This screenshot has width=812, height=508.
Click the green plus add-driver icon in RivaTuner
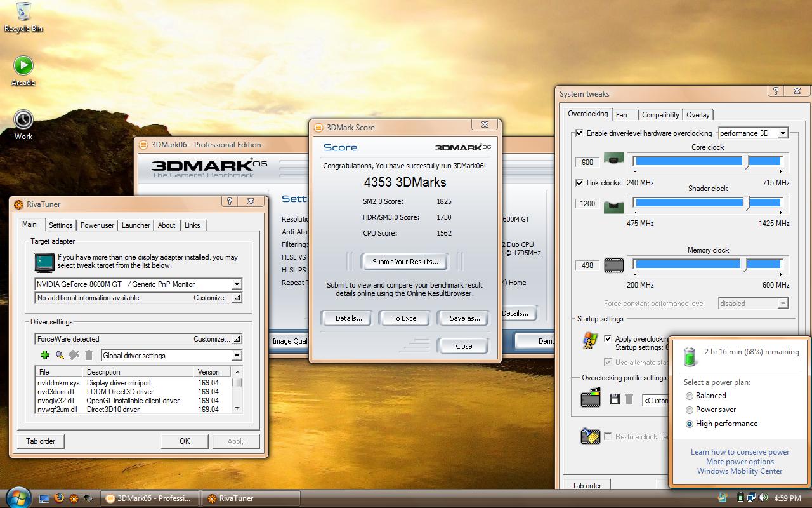[44, 356]
